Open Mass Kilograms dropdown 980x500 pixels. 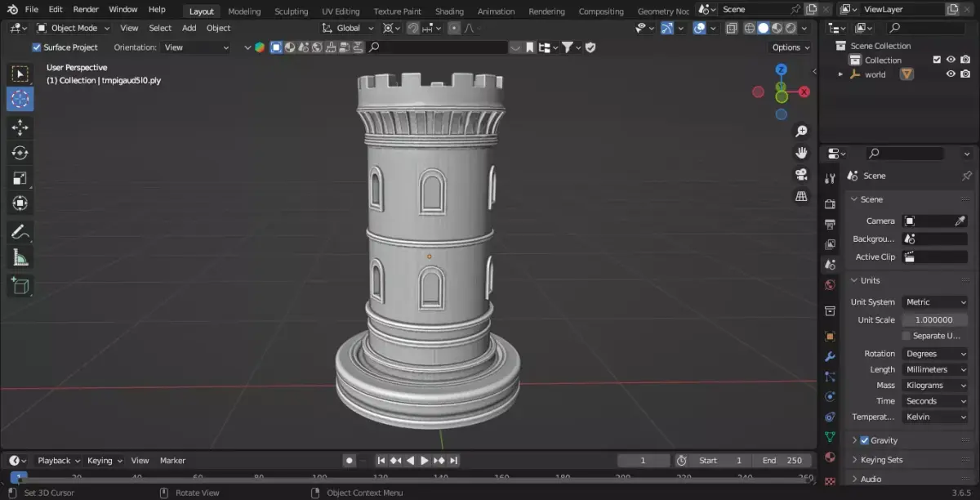point(935,385)
